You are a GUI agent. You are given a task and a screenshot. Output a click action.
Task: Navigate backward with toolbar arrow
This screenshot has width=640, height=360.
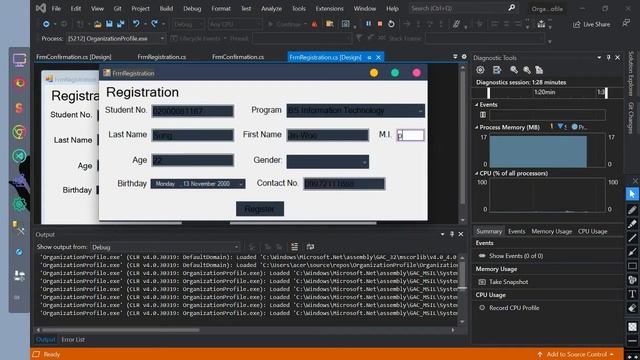(46, 24)
